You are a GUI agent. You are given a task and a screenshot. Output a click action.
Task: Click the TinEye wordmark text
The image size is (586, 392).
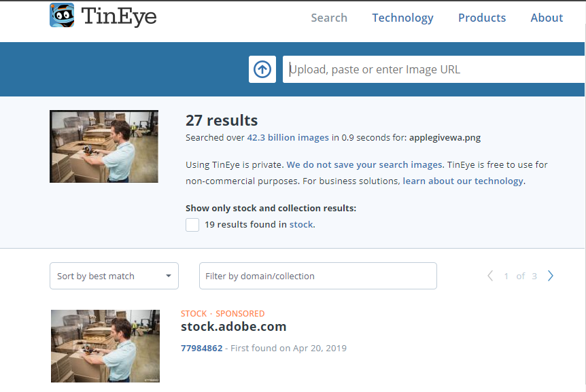119,16
